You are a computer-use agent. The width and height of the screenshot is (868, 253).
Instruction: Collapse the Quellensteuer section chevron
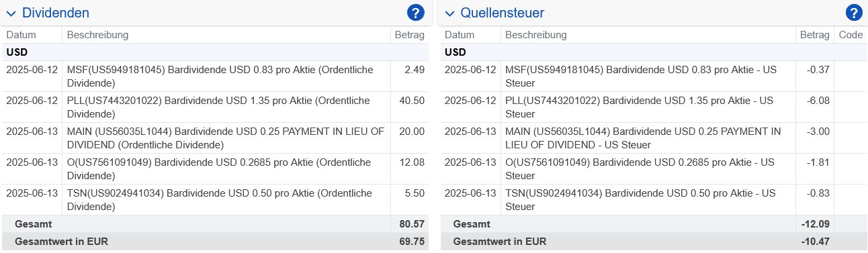click(449, 13)
